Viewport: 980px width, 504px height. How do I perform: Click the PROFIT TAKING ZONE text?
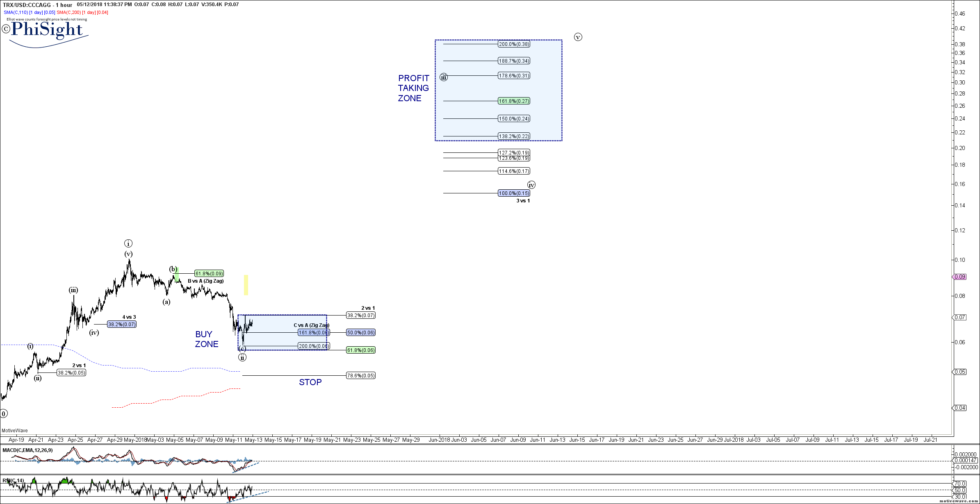(413, 88)
